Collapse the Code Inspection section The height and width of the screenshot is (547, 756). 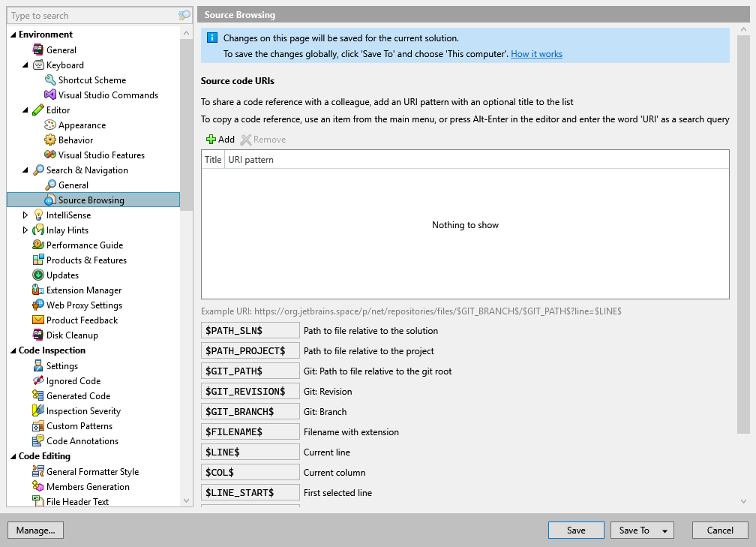[x=13, y=350]
